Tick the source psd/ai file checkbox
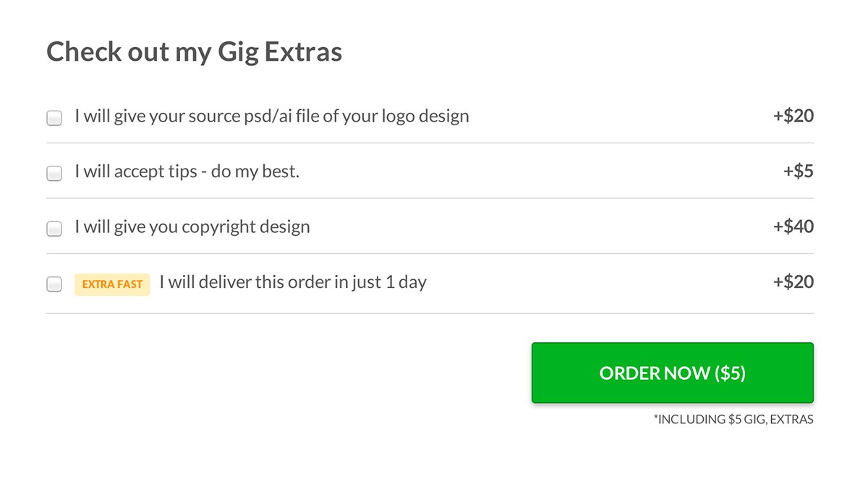The image size is (868, 479). pyautogui.click(x=54, y=118)
